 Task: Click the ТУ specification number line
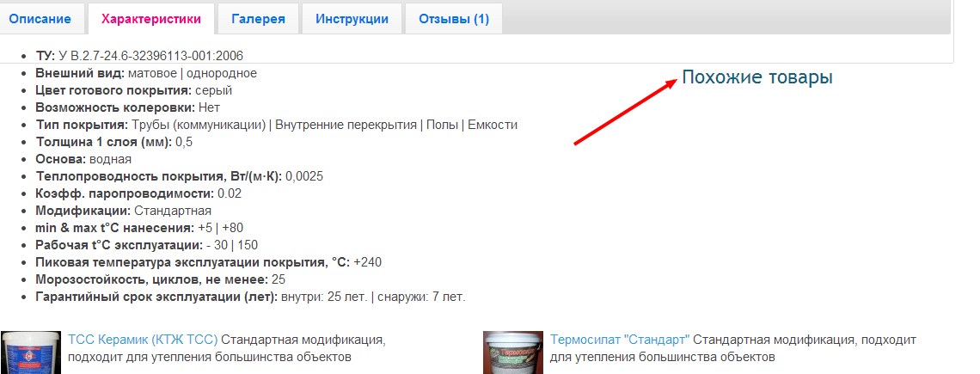point(140,56)
